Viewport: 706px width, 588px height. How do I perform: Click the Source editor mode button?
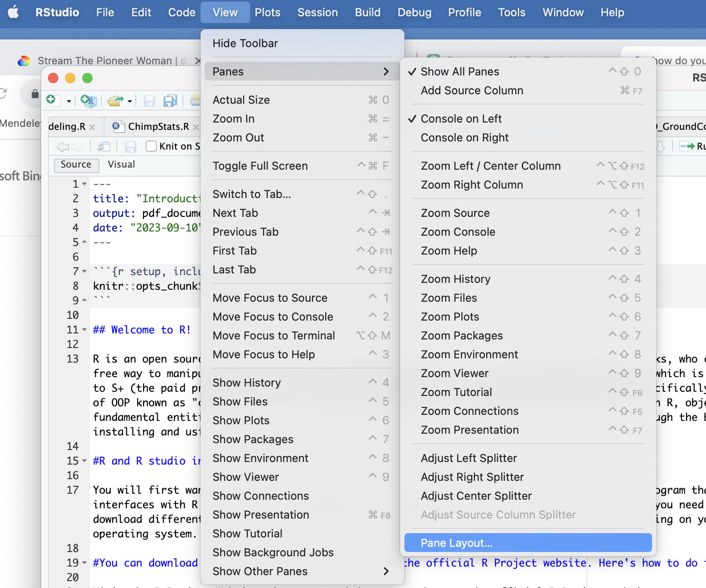coord(76,165)
